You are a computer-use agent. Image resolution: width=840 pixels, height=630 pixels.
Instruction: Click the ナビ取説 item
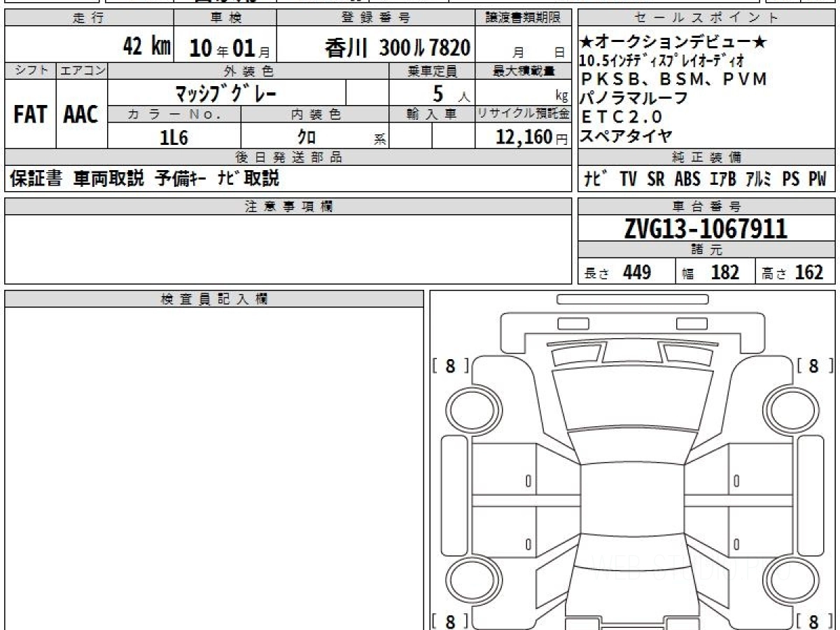pyautogui.click(x=248, y=178)
